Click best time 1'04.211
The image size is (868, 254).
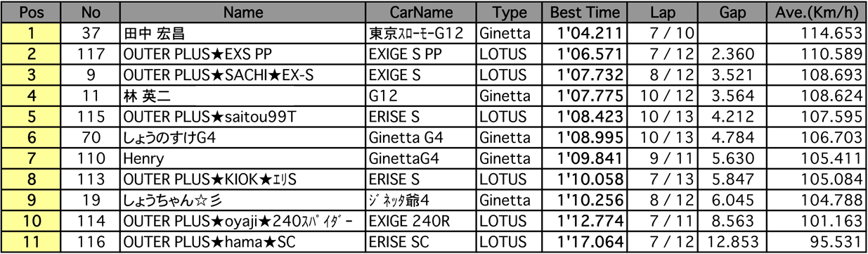coord(589,34)
